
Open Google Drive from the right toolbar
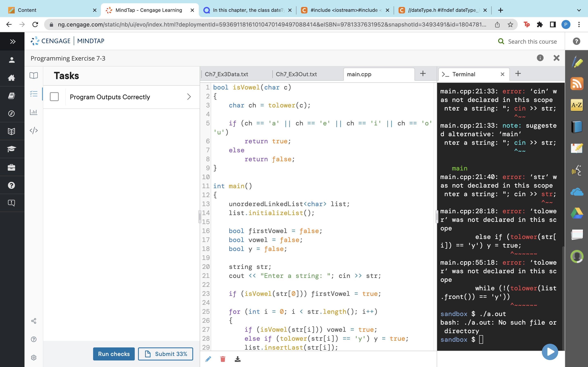tap(577, 213)
